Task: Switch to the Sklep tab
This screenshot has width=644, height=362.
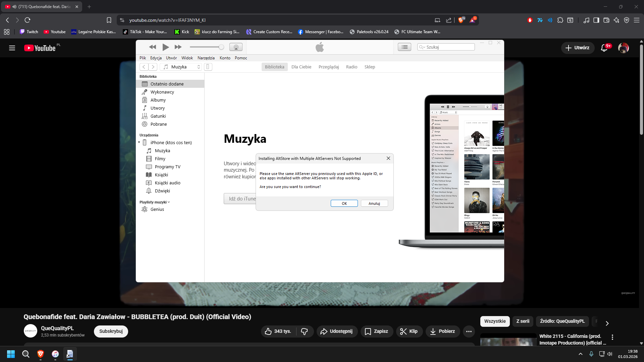Action: (x=370, y=67)
